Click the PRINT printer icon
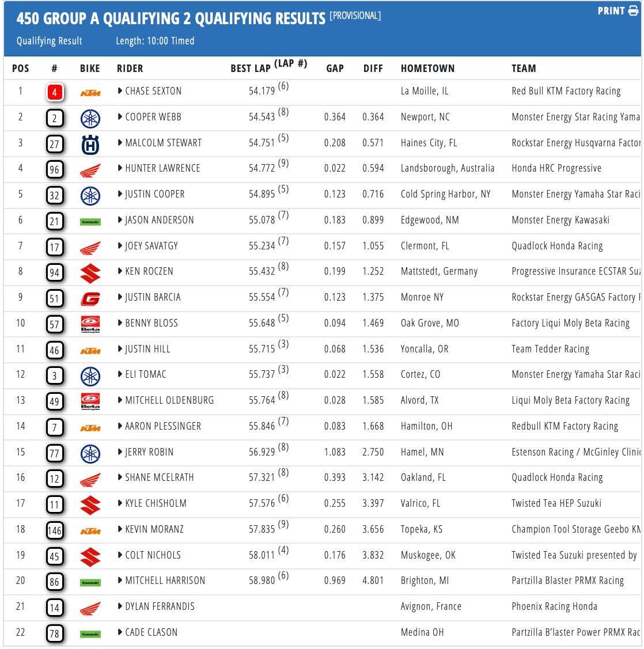 pos(633,12)
